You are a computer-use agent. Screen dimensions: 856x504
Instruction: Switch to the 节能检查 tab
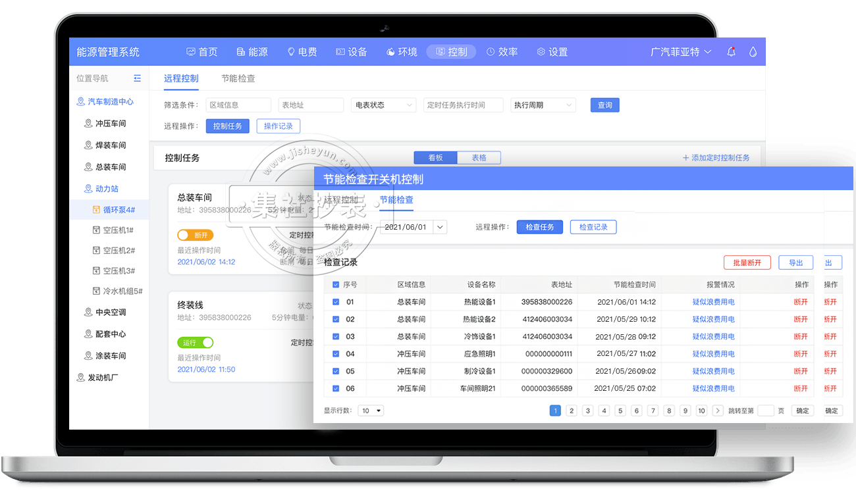coord(238,78)
